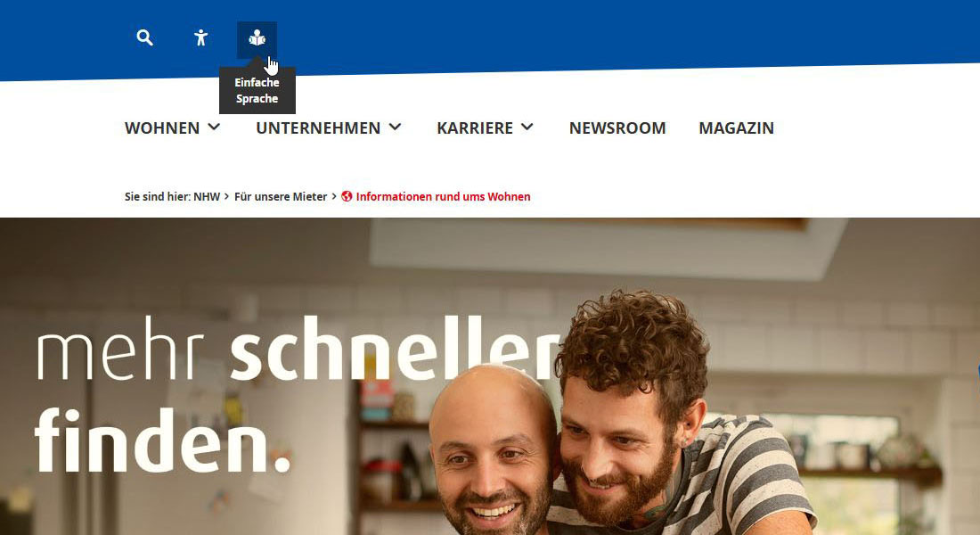Click the red globe breadcrumb icon
The height and width of the screenshot is (535, 980).
[x=347, y=196]
